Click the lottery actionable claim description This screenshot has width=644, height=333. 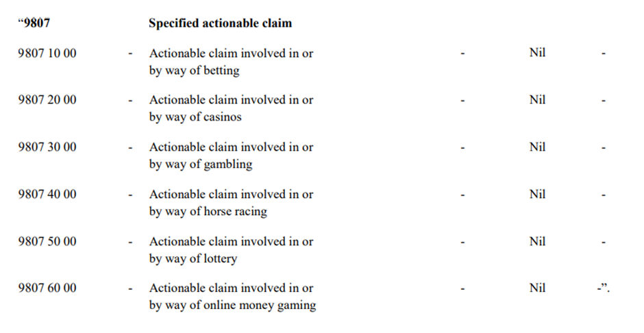click(x=231, y=250)
